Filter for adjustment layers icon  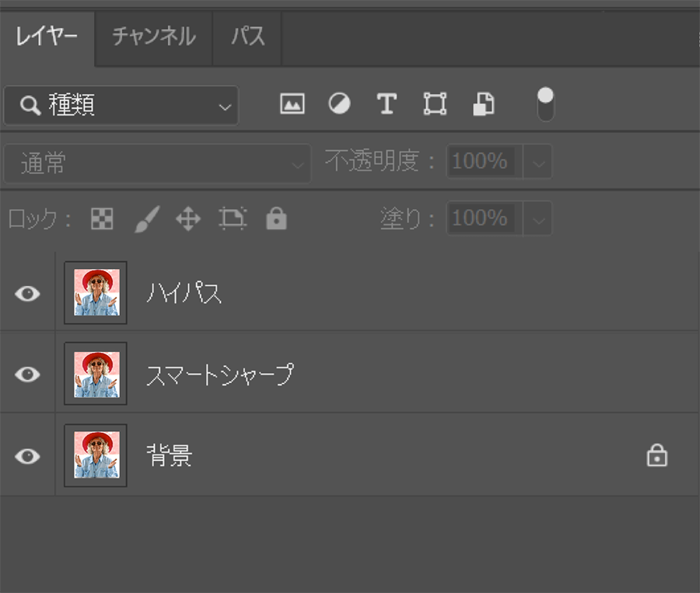339,104
